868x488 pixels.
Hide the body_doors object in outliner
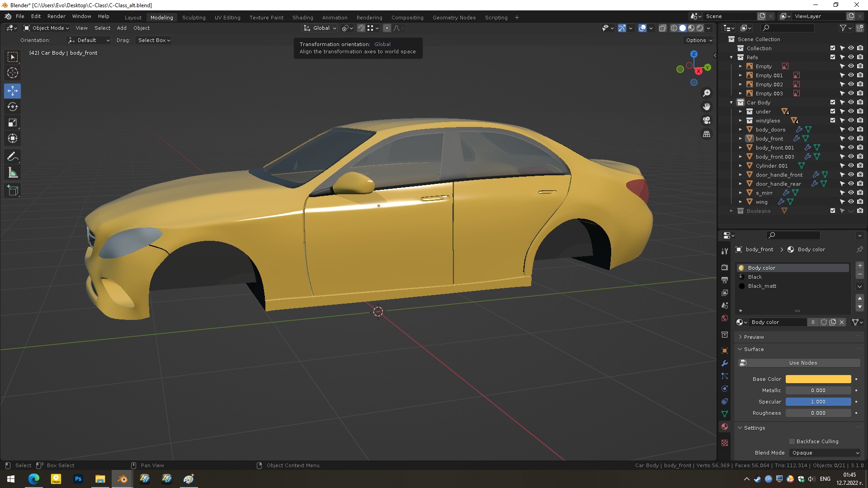851,130
